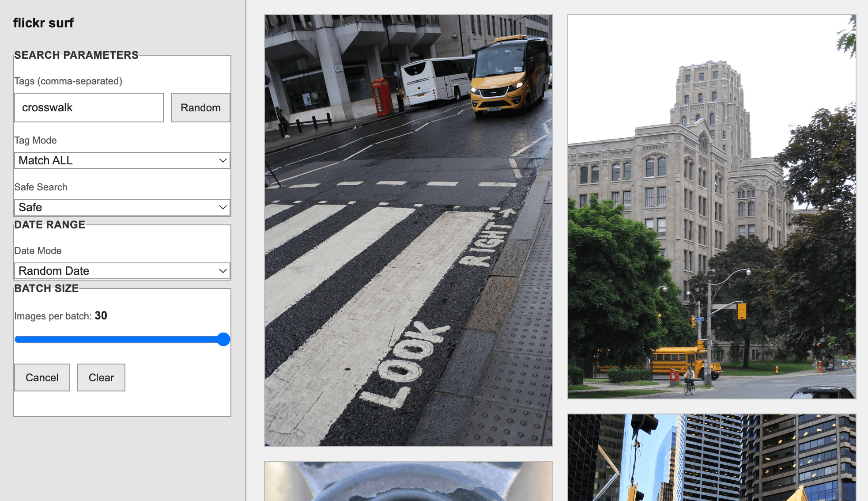The height and width of the screenshot is (501, 868).
Task: Click the Images per batch value 30
Action: point(101,315)
